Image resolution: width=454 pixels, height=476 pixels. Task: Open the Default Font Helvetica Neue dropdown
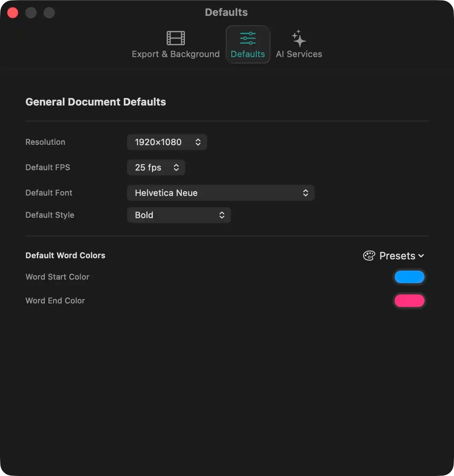coord(221,193)
